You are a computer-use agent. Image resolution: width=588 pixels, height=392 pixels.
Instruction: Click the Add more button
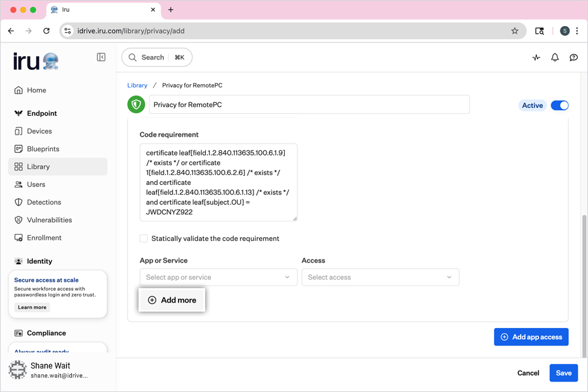(x=172, y=300)
